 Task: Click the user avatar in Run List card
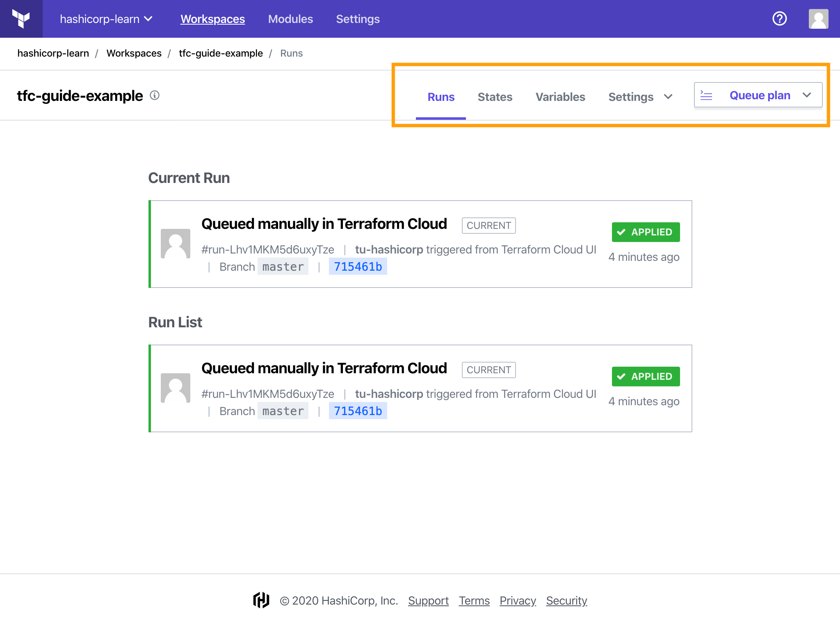[x=176, y=388]
